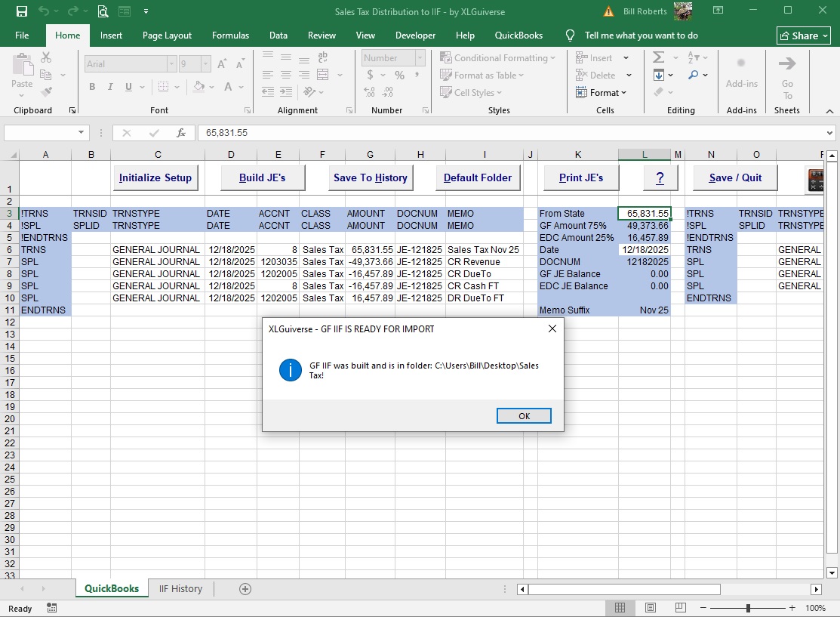The height and width of the screenshot is (617, 840).
Task: Click the Find & Select magnifier icon
Action: click(694, 75)
